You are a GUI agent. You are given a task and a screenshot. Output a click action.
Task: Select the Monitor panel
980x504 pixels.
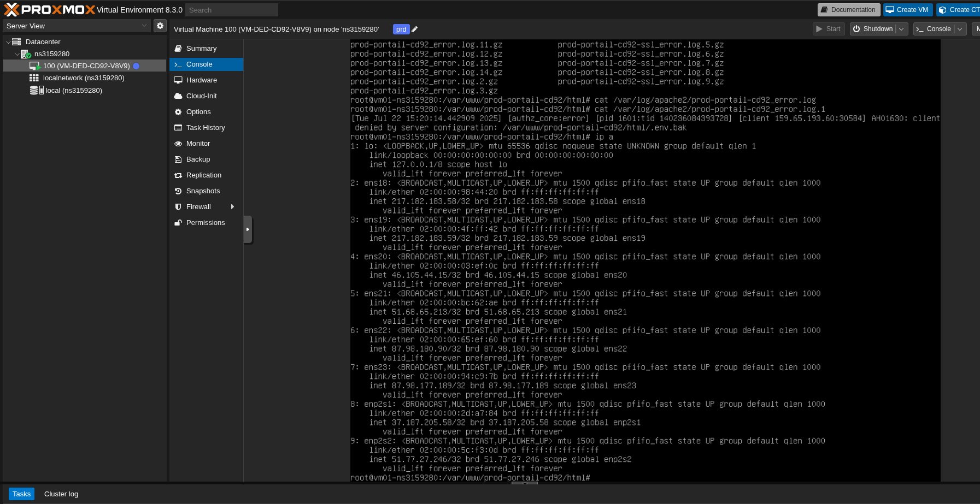click(x=197, y=143)
